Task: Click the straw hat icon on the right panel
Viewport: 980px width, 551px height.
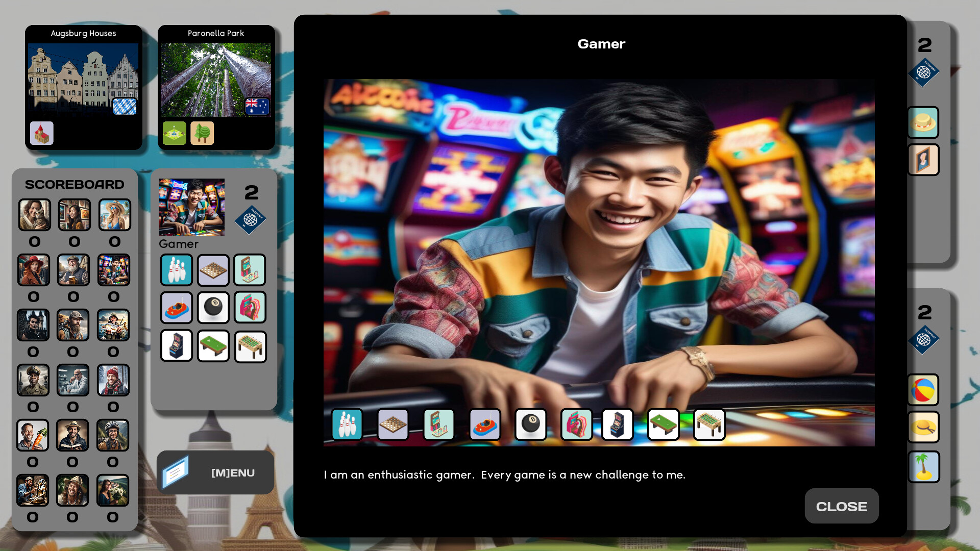Action: click(923, 122)
